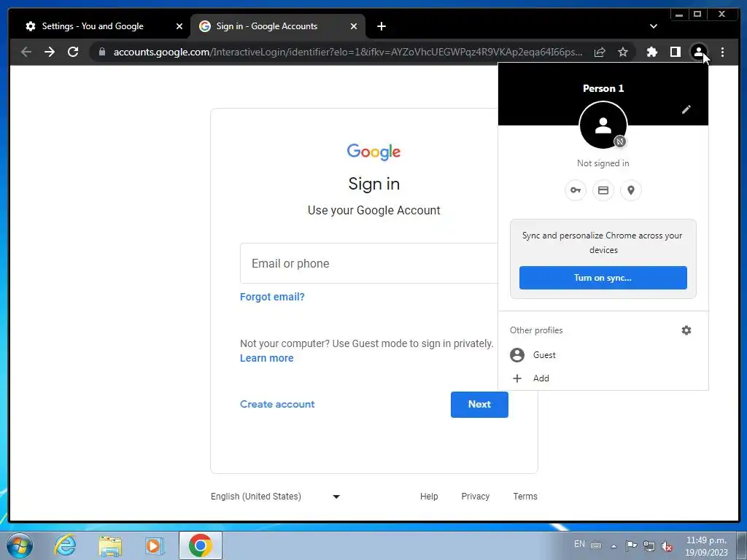This screenshot has width=747, height=560.
Task: Edit profile name with the pencil icon
Action: tap(686, 109)
